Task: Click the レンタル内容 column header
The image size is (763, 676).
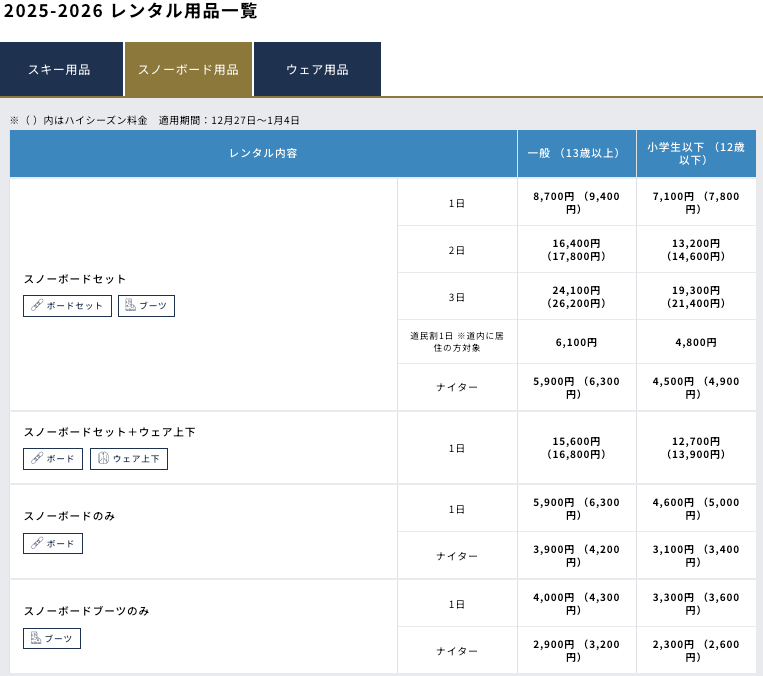Action: coord(263,153)
